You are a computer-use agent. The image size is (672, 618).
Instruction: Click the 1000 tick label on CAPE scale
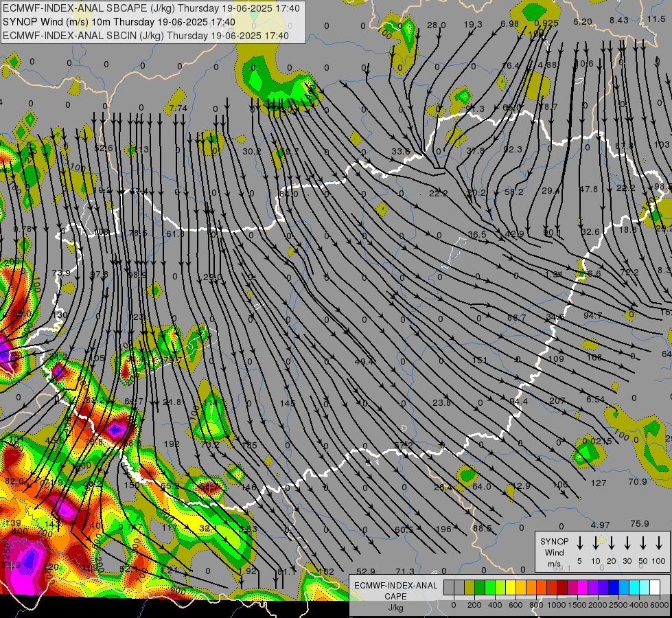pyautogui.click(x=557, y=605)
